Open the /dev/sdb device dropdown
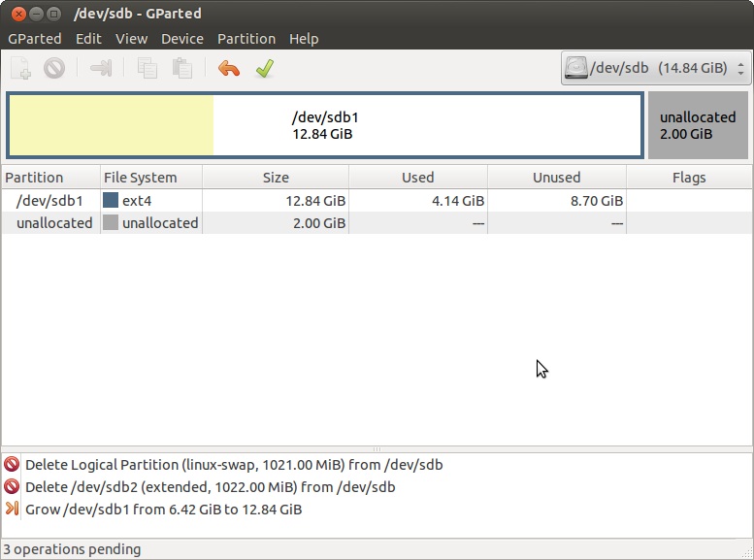The image size is (754, 560). point(655,68)
